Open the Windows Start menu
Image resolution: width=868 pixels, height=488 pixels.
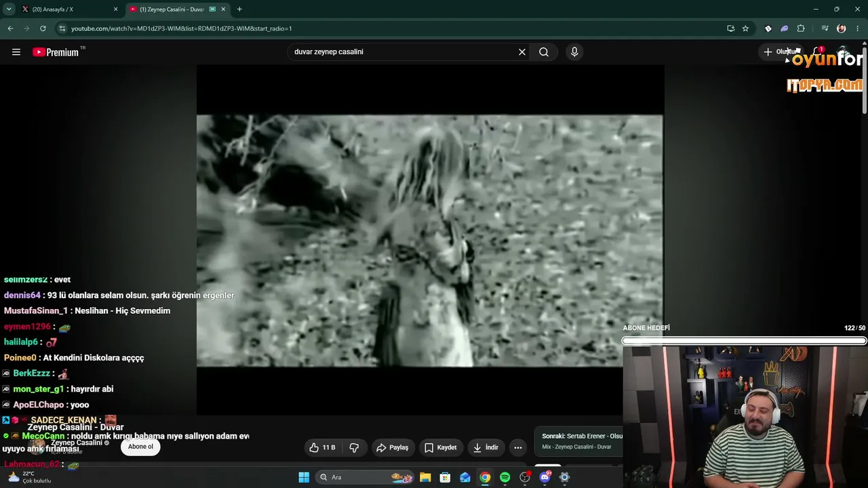(304, 477)
